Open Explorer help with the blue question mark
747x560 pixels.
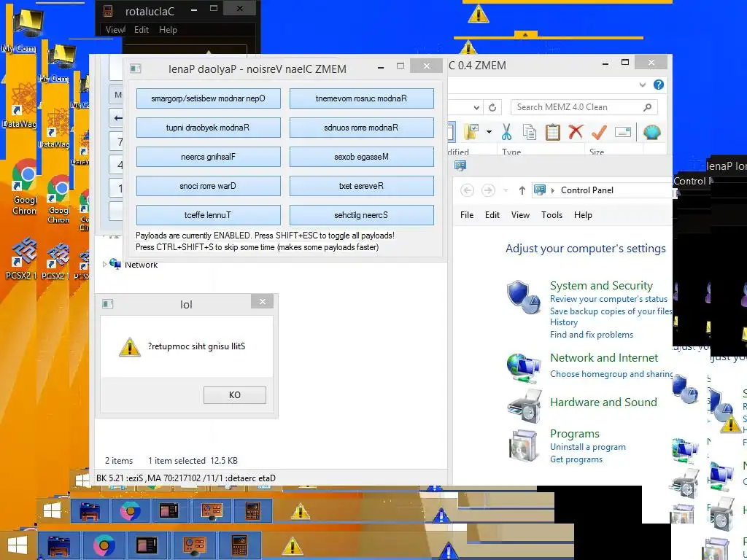659,85
